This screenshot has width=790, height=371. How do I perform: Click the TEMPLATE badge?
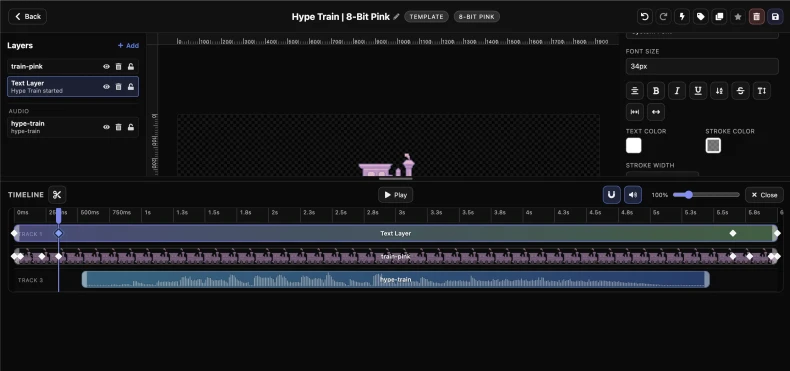point(426,17)
